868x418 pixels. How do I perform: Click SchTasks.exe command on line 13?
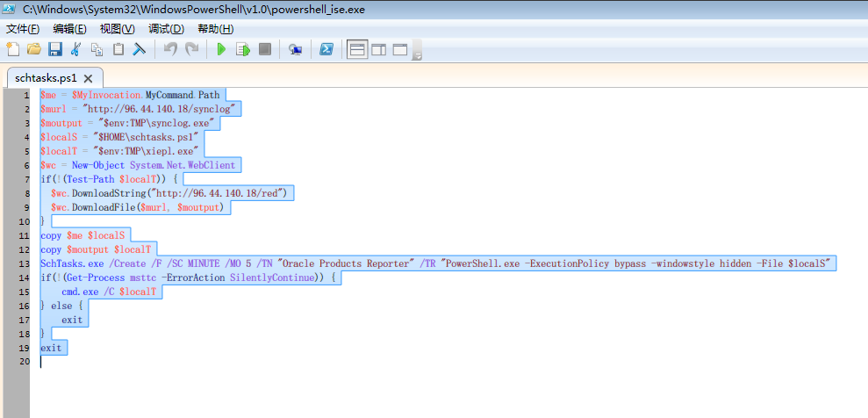pos(72,263)
